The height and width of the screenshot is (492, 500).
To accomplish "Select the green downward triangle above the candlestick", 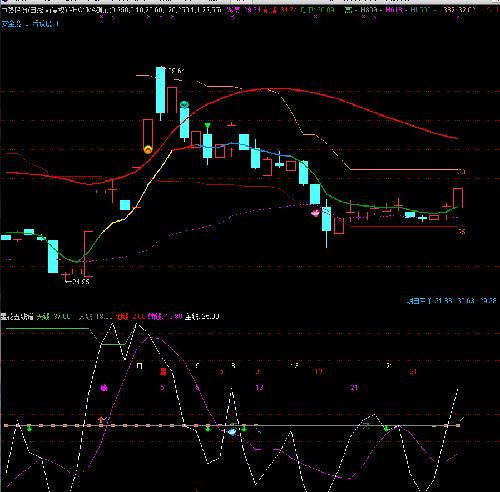I will click(x=208, y=126).
